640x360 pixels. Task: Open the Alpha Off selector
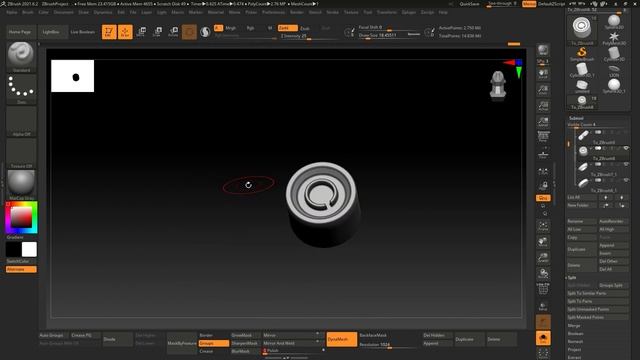pyautogui.click(x=21, y=121)
